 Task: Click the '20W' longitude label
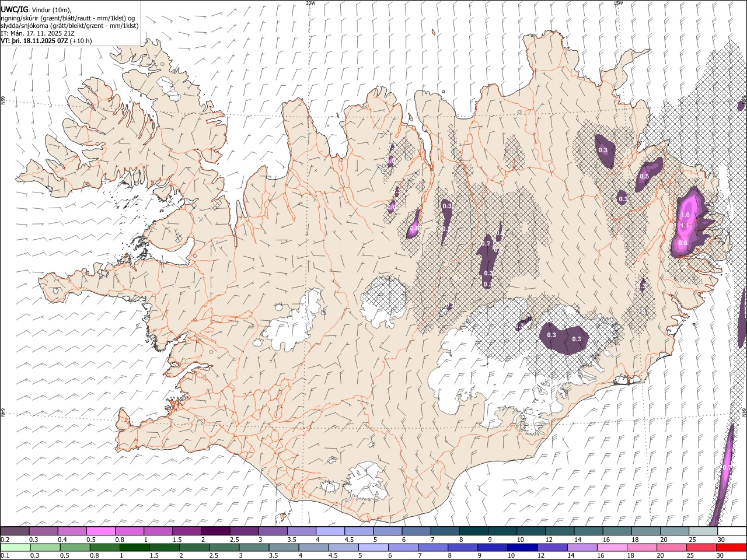(x=310, y=3)
